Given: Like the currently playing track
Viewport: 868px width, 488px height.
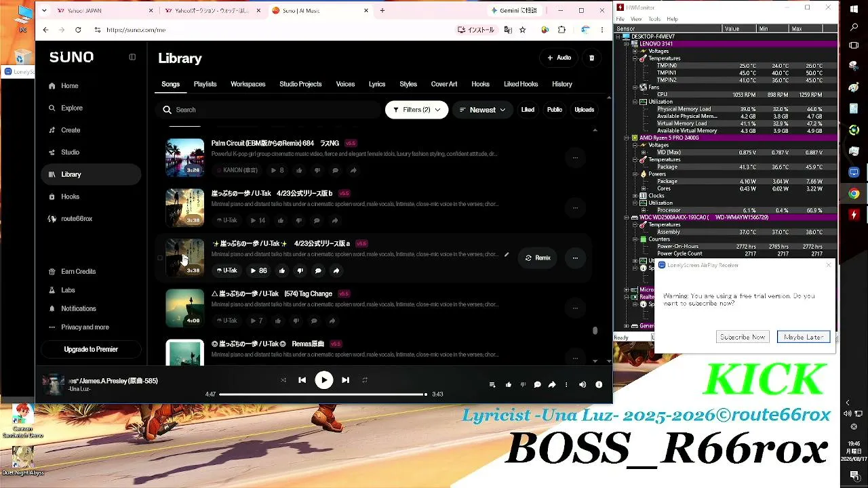Looking at the screenshot, I should click(x=509, y=385).
